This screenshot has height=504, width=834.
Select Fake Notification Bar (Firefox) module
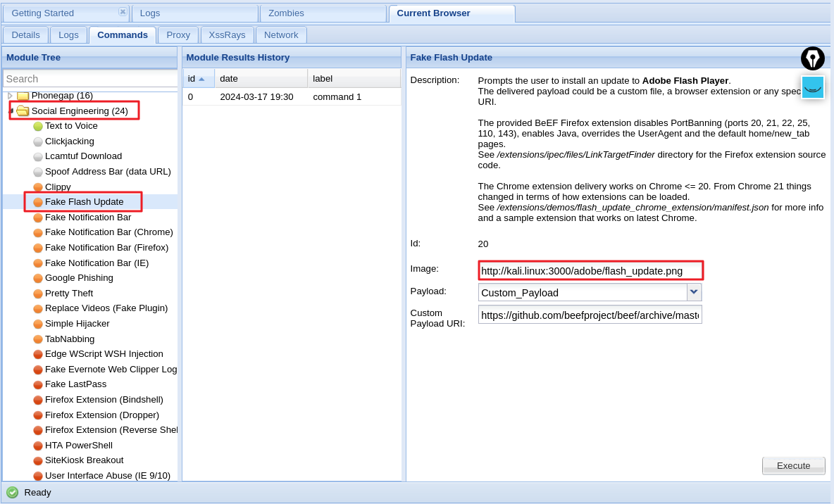pos(106,248)
